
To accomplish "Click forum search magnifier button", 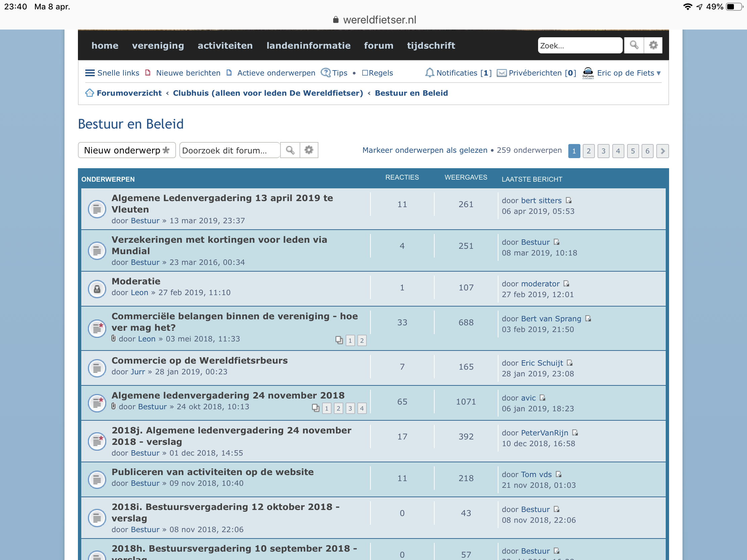I will [x=290, y=150].
